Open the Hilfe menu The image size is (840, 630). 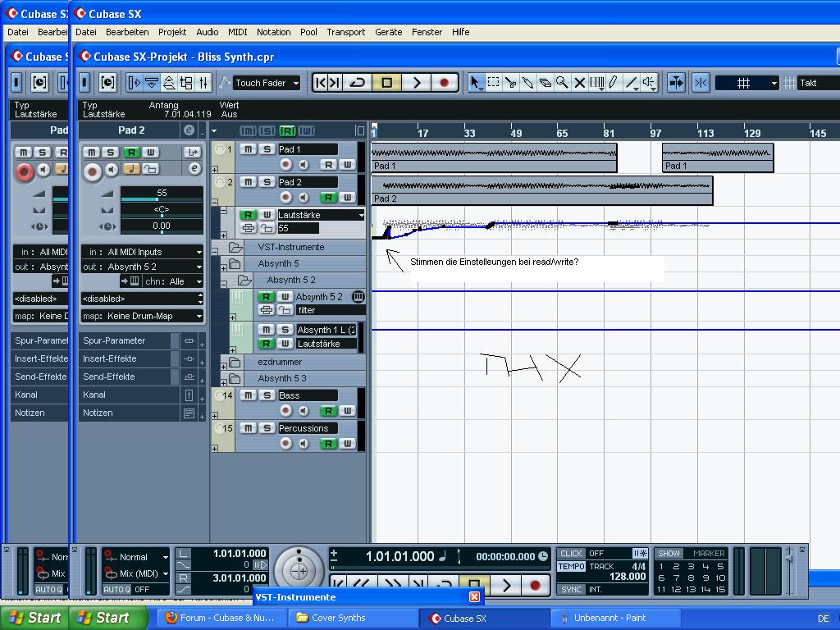coord(461,32)
